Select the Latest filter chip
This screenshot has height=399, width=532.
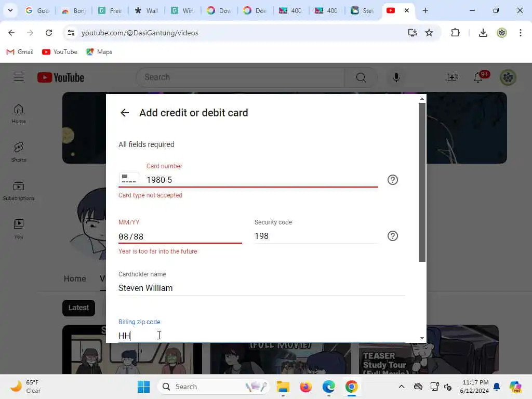click(x=79, y=308)
